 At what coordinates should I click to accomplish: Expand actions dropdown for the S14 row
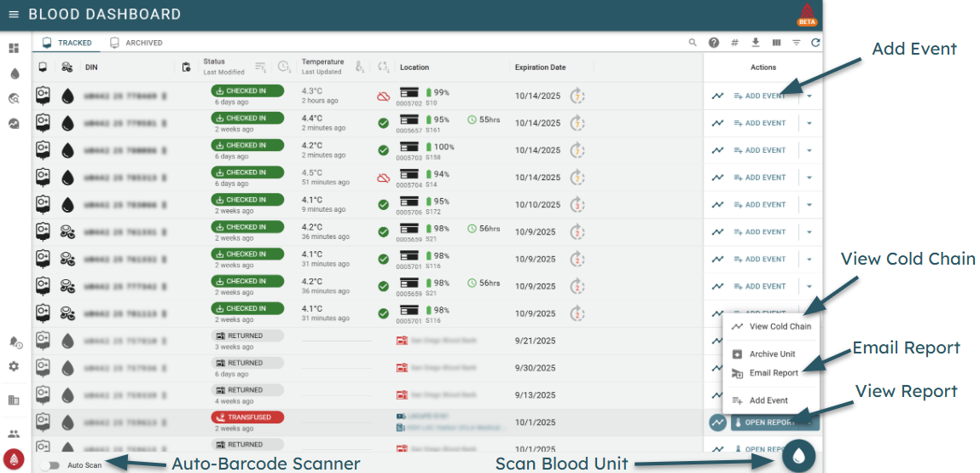809,178
